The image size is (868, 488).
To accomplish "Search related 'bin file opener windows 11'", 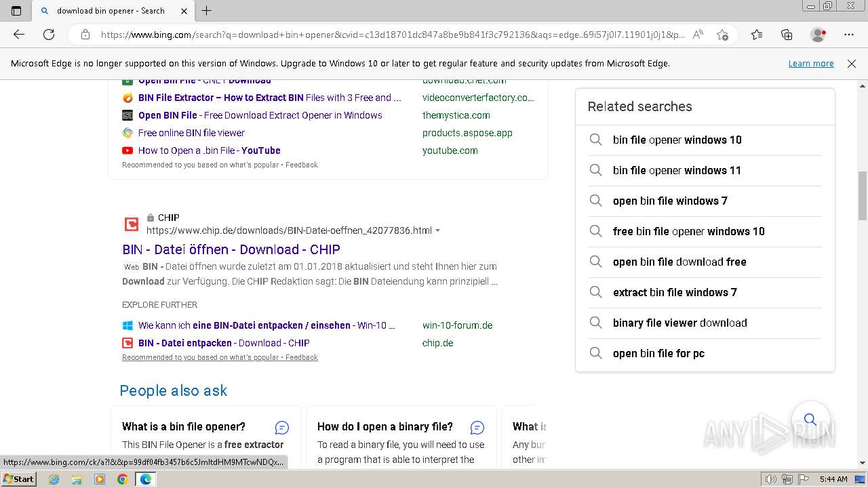I will pyautogui.click(x=705, y=170).
